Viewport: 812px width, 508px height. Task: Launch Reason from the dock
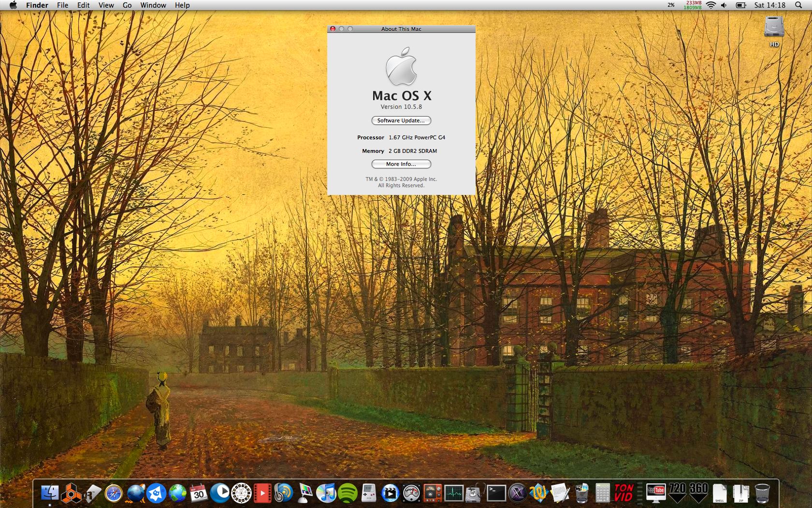71,493
